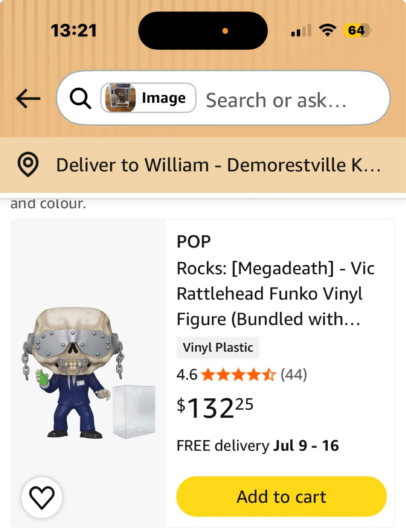Open the Vic Rattlehead figure product image

89,373
